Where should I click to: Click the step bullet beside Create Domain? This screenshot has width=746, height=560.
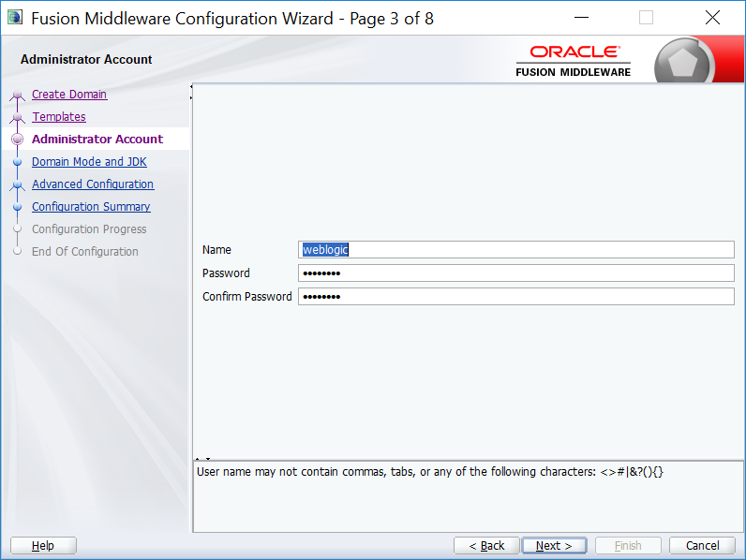[x=17, y=96]
